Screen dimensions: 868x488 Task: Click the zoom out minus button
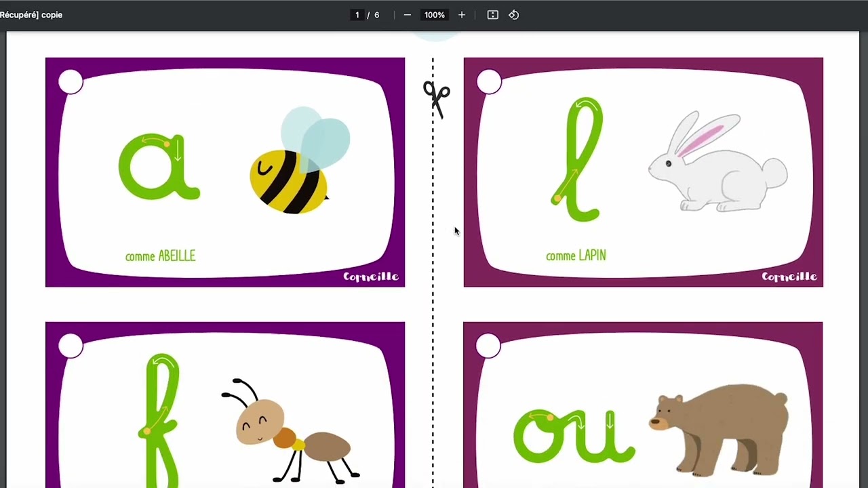tap(407, 15)
